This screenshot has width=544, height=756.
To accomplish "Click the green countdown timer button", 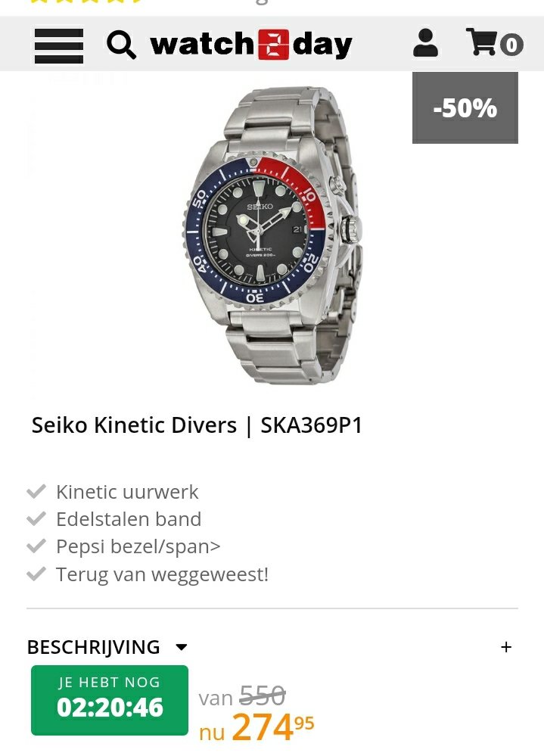I will pyautogui.click(x=110, y=700).
